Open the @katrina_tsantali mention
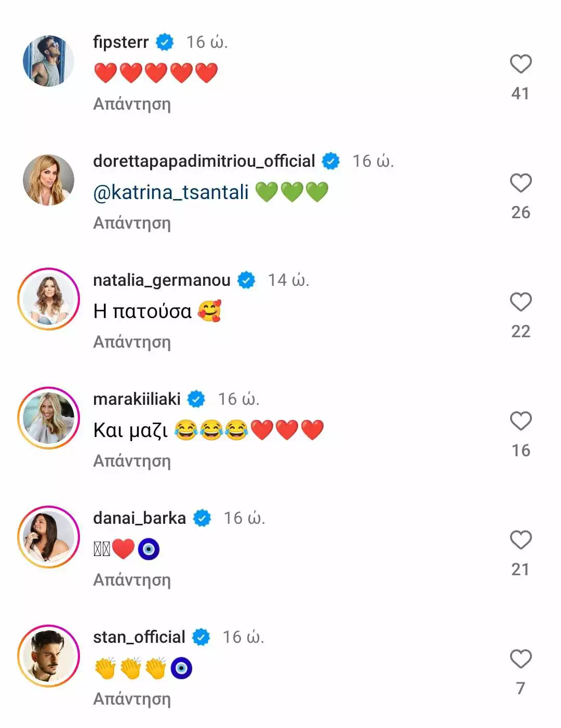Screen dimensions: 561x728 pyautogui.click(x=171, y=192)
